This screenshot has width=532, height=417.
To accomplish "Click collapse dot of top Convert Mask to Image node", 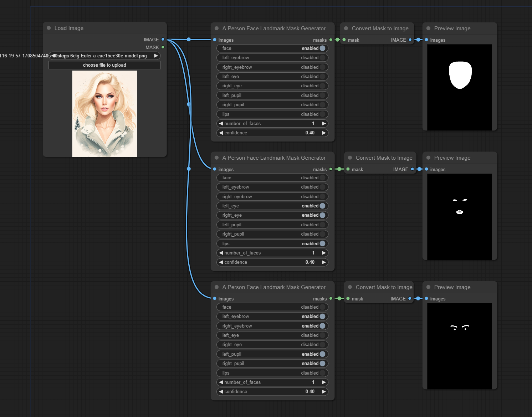I will [x=346, y=29].
